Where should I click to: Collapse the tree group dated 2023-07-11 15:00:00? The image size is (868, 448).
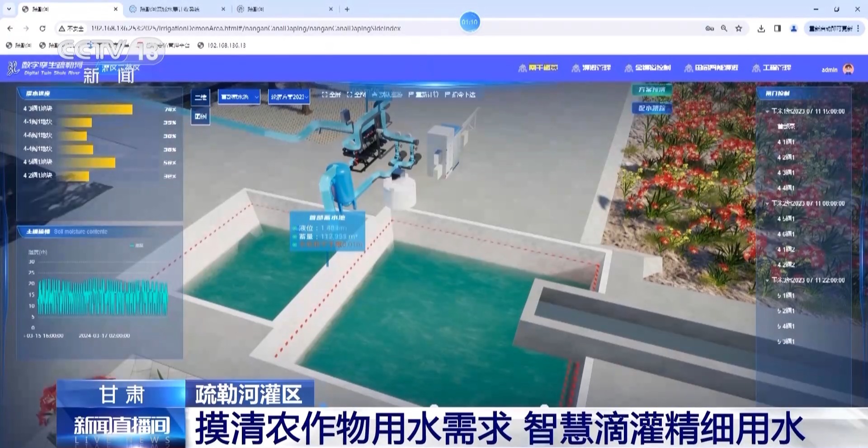point(767,111)
